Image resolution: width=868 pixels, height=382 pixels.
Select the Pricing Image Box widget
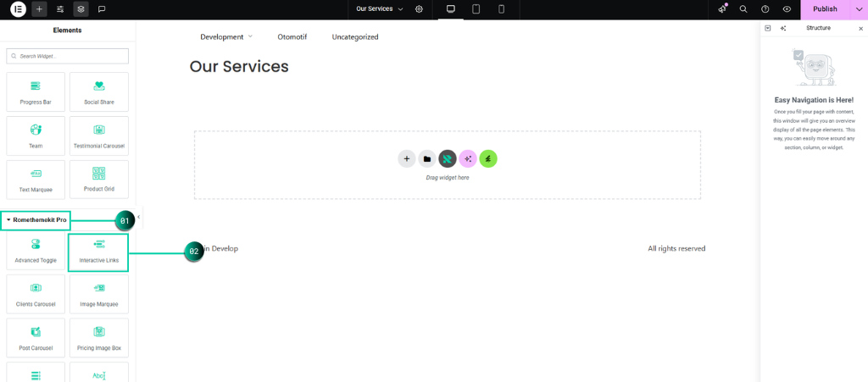(x=99, y=338)
